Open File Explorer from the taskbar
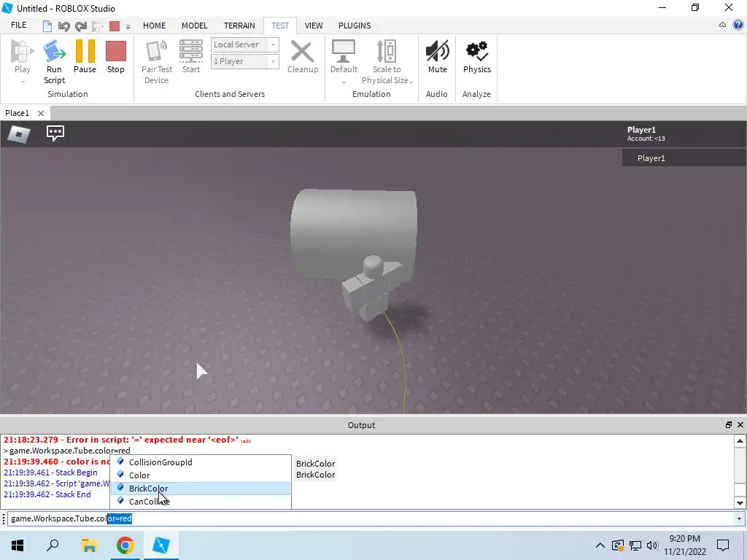Viewport: 747px width, 560px height. tap(89, 545)
